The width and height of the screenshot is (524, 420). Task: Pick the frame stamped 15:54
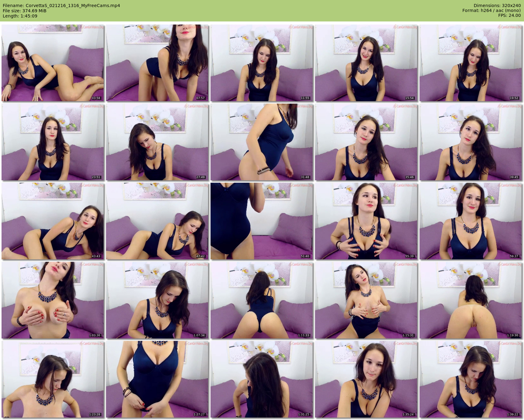pyautogui.click(x=366, y=63)
